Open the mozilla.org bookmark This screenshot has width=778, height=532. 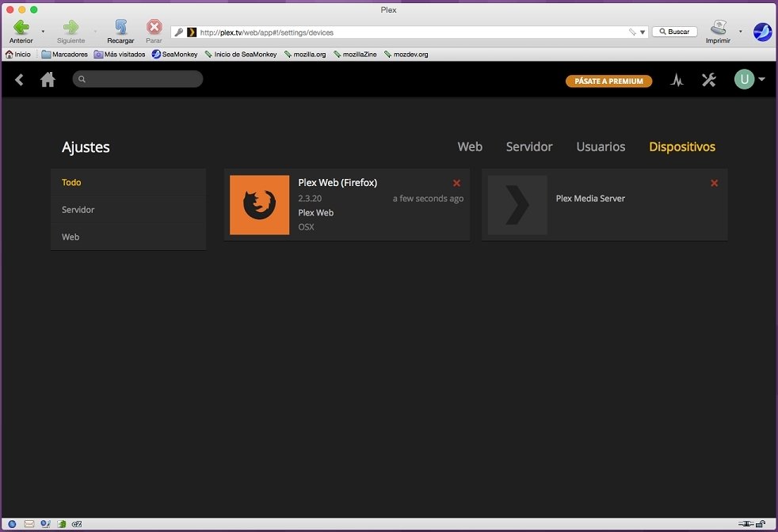click(x=305, y=55)
